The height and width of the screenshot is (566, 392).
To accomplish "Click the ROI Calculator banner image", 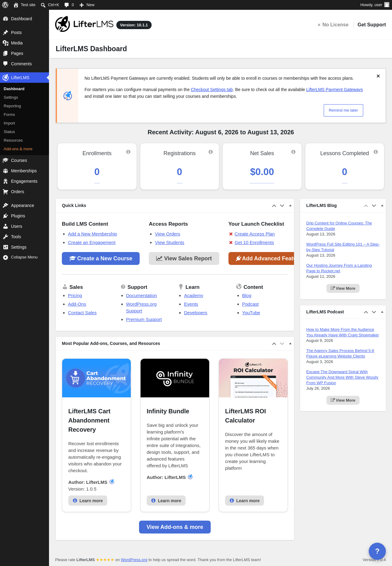I will pyautogui.click(x=253, y=378).
